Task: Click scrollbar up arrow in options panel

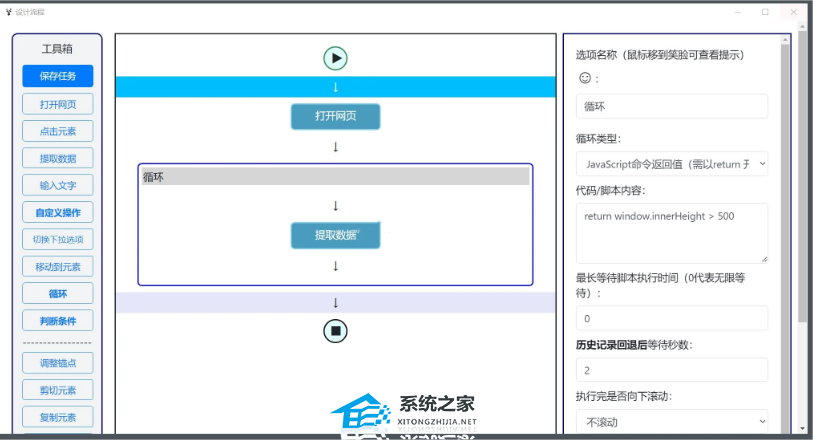Action: click(x=786, y=39)
